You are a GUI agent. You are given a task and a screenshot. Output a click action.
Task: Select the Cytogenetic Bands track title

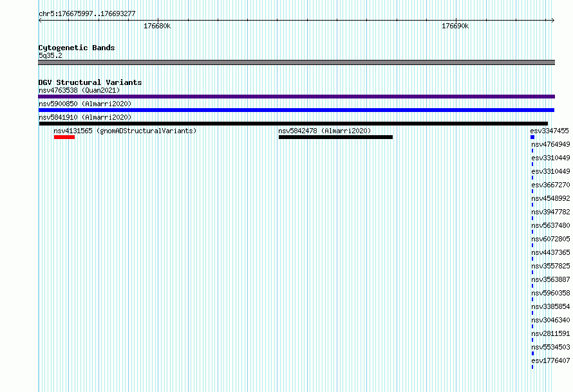[x=77, y=48]
